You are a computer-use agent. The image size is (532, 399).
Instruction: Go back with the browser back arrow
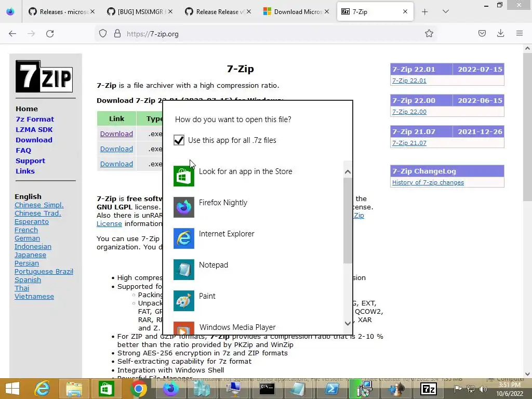[12, 34]
